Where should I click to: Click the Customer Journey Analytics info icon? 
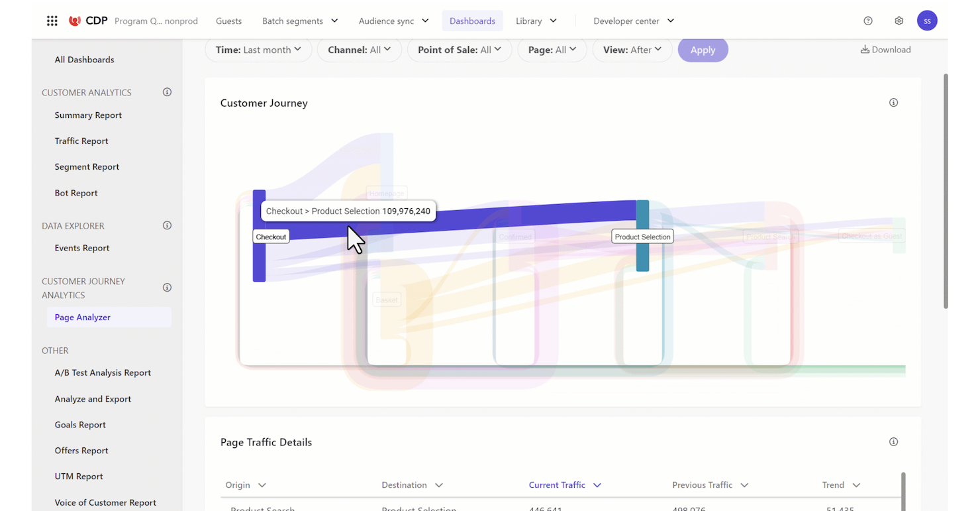pos(167,287)
